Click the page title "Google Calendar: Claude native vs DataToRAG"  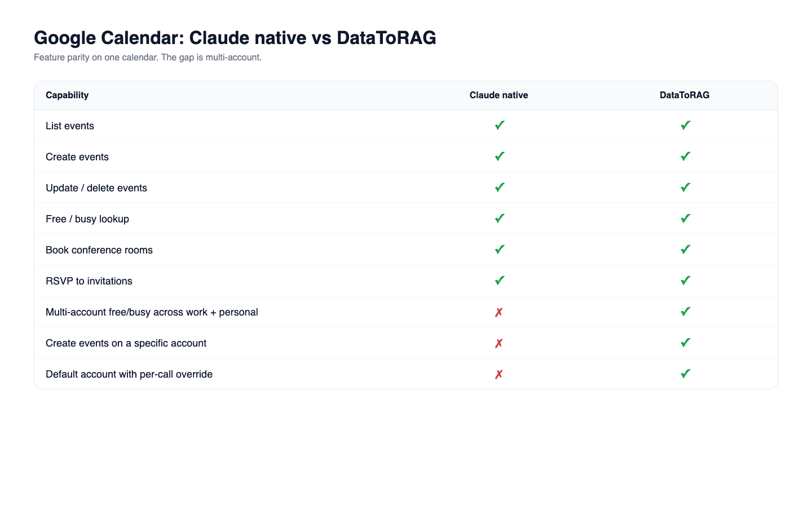pos(235,38)
